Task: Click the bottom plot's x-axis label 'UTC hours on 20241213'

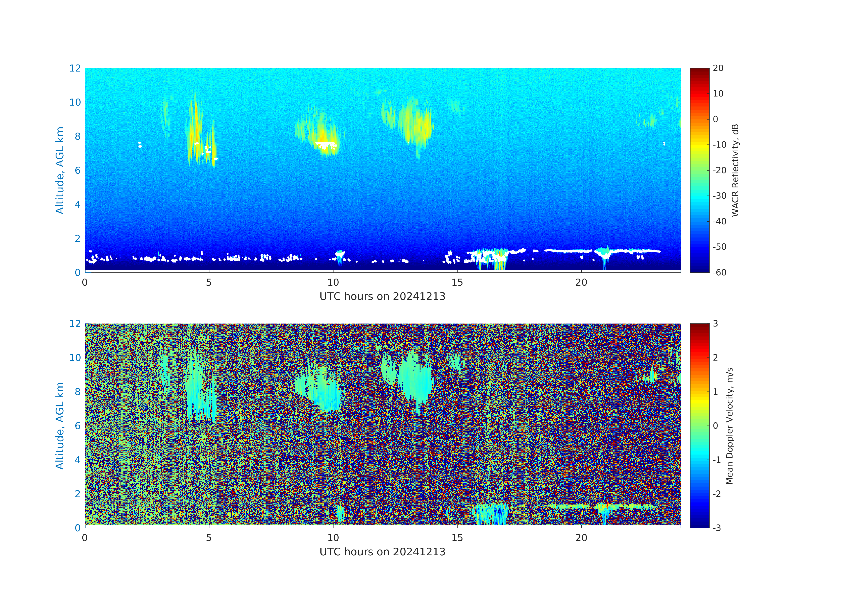Action: click(x=382, y=552)
